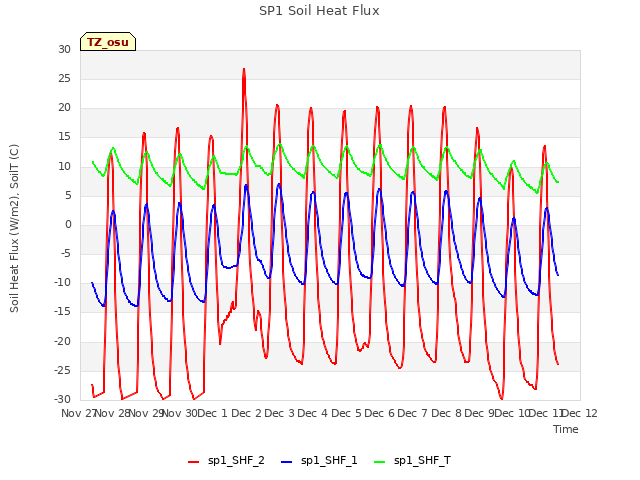Click the chart title SP1 Soil Heat Flux
This screenshot has height=480, width=640.
(319, 11)
